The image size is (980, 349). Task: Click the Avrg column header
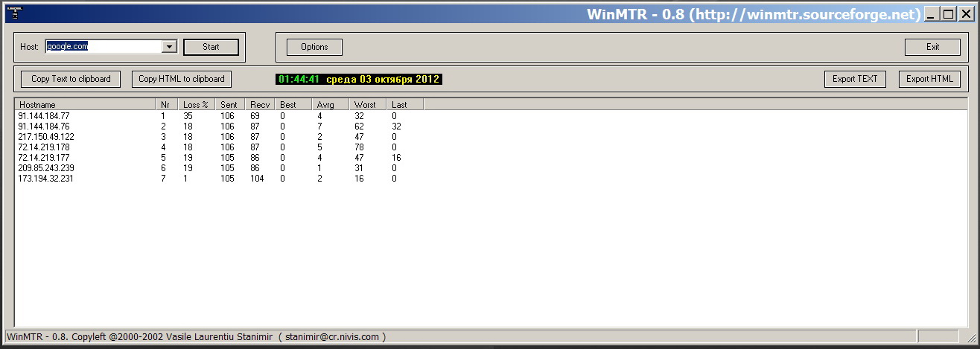coord(330,105)
